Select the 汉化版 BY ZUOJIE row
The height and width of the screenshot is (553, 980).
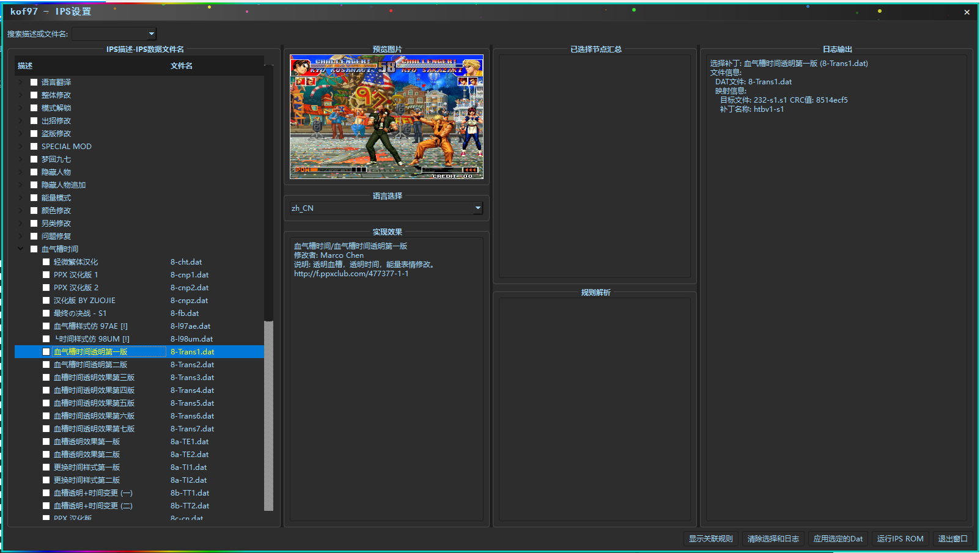click(x=139, y=300)
